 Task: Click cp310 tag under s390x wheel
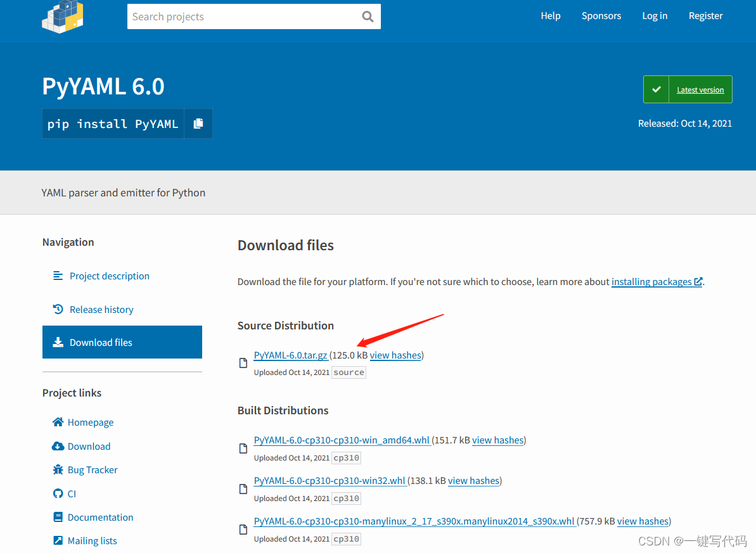pyautogui.click(x=346, y=538)
